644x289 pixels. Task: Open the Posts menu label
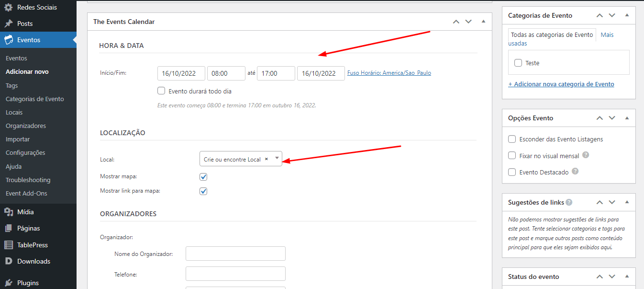(x=25, y=23)
